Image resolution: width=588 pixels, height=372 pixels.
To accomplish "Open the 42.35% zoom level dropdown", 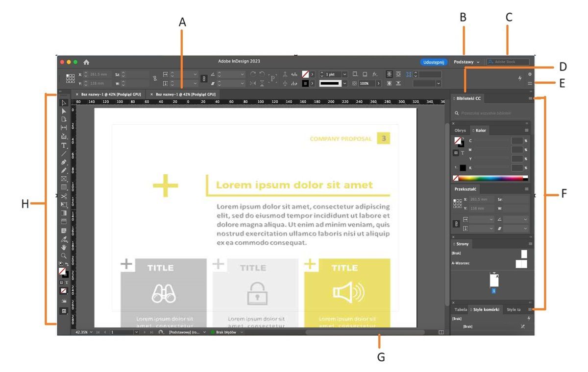I will tap(91, 332).
